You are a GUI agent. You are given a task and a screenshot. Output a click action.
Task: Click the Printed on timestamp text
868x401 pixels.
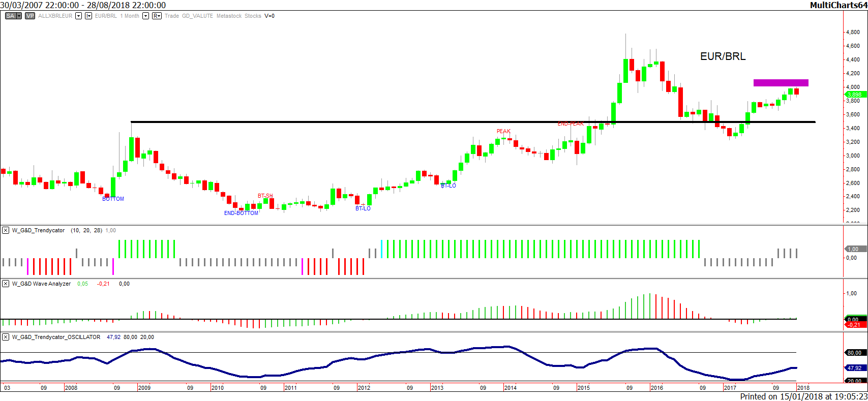point(803,396)
